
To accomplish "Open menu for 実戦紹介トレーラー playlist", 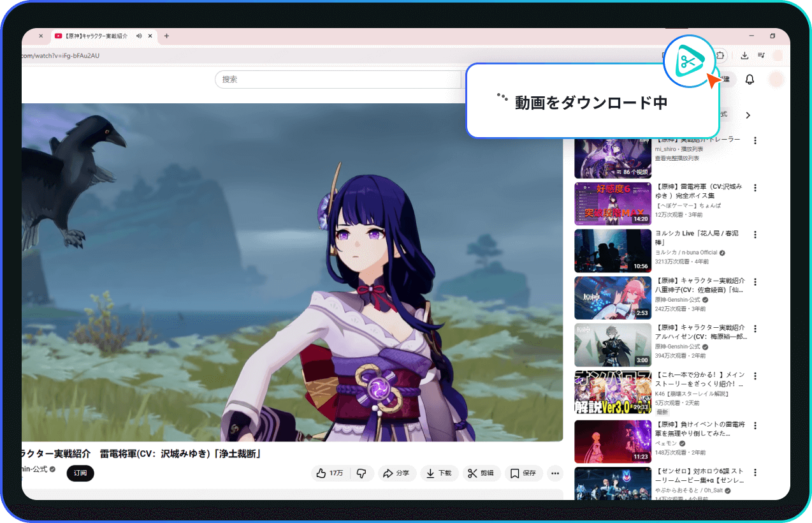I will 755,140.
